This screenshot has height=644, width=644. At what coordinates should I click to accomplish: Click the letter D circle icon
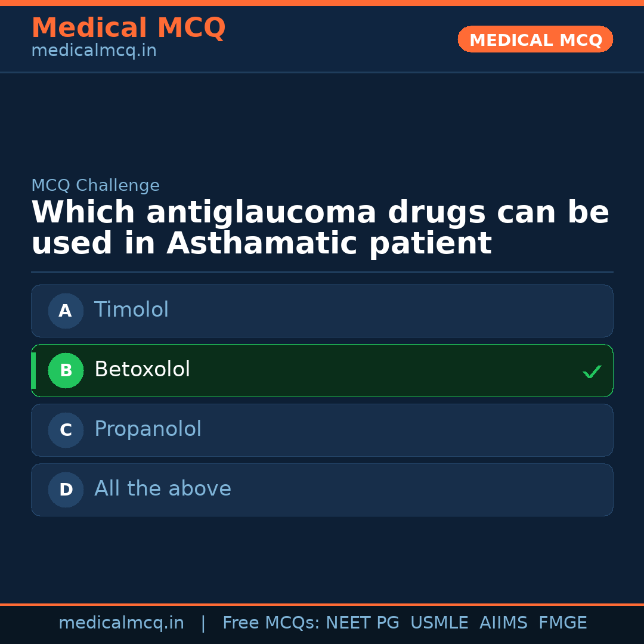(x=66, y=490)
